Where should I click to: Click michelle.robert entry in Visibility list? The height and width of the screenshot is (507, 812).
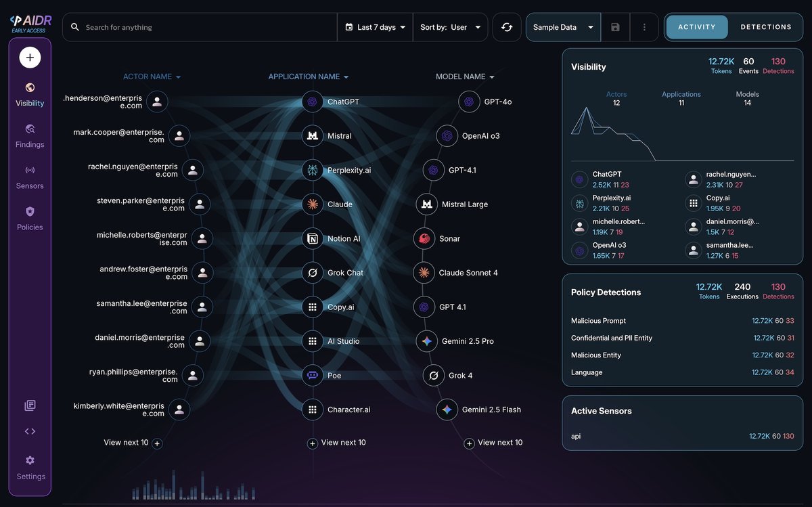[609, 226]
